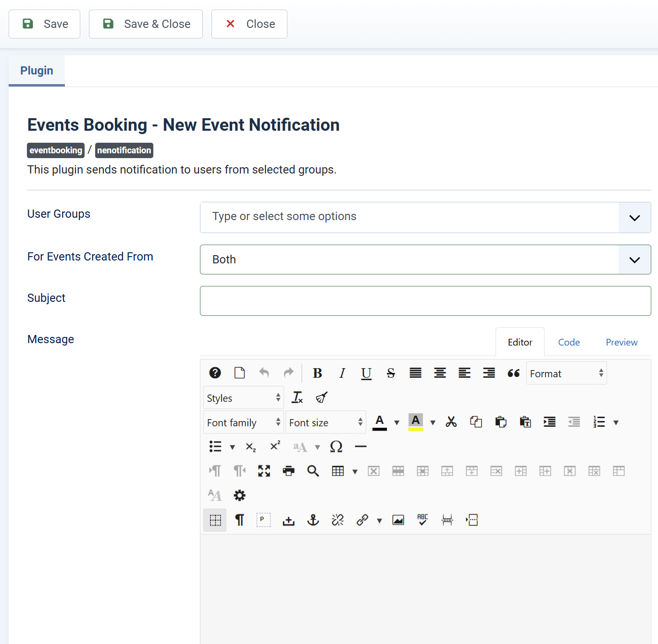Toggle bold formatting
This screenshot has width=658, height=644.
(x=317, y=373)
